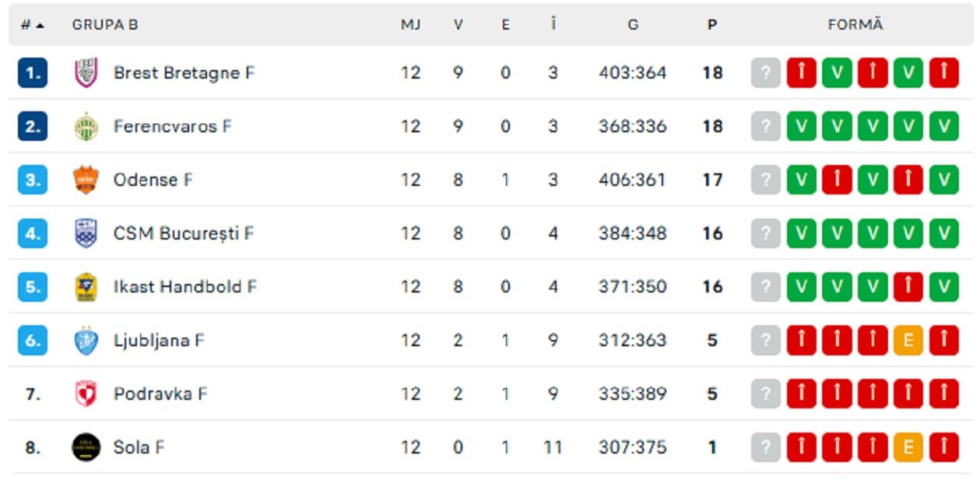
Task: Click the Ikast Handbold F team emblem
Action: pyautogui.click(x=85, y=286)
